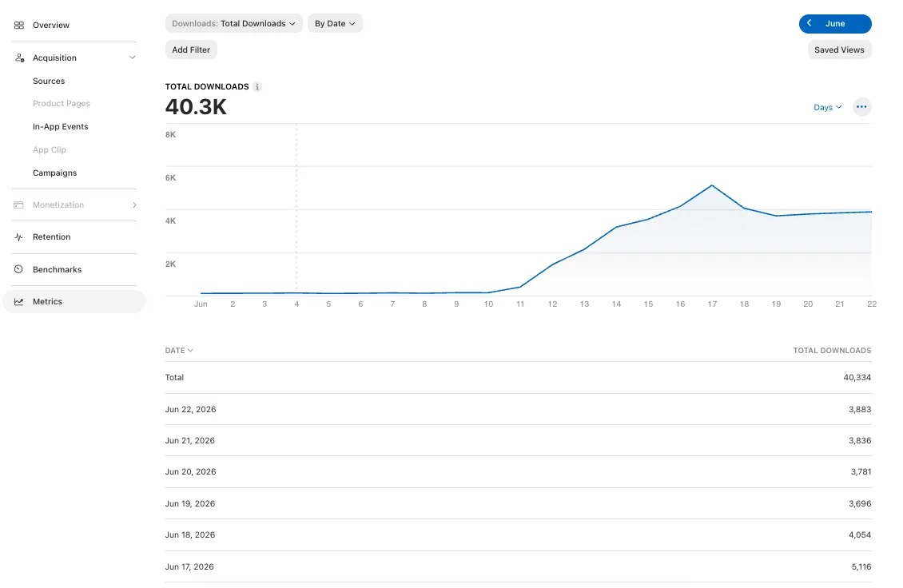This screenshot has height=588, width=903.
Task: Click the 22 label on chart axis
Action: pos(871,304)
